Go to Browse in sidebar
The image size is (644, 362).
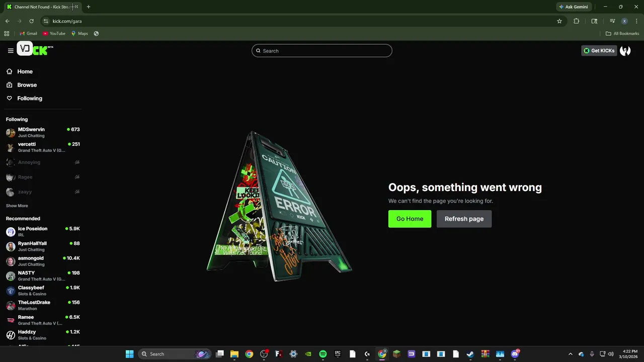click(x=27, y=85)
